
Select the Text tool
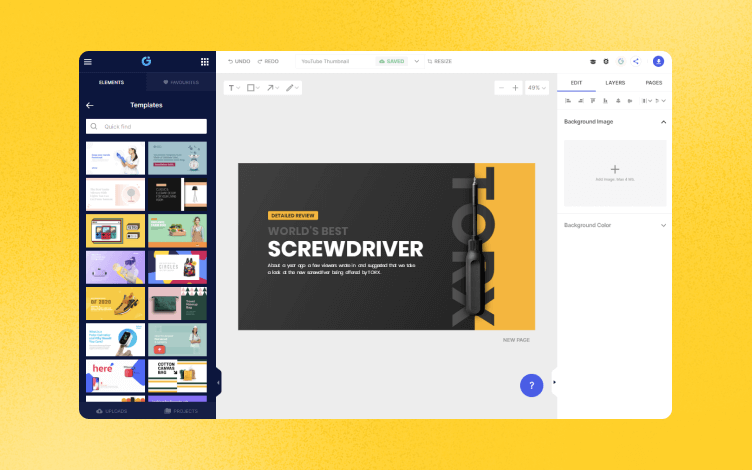coord(231,88)
